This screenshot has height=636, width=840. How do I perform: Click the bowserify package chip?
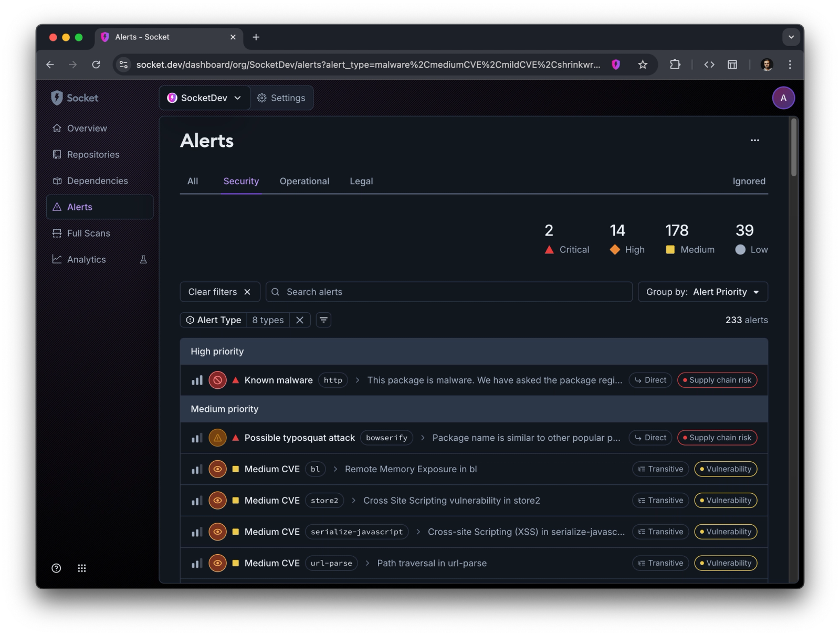387,438
